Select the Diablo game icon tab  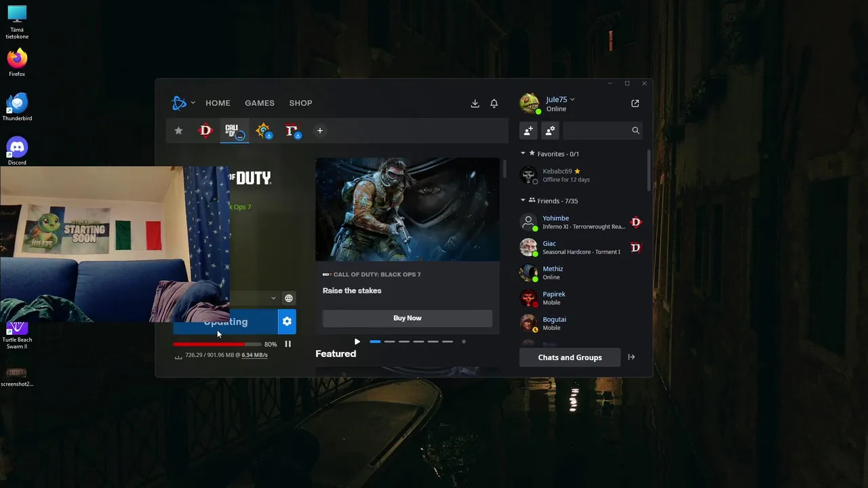(x=205, y=130)
